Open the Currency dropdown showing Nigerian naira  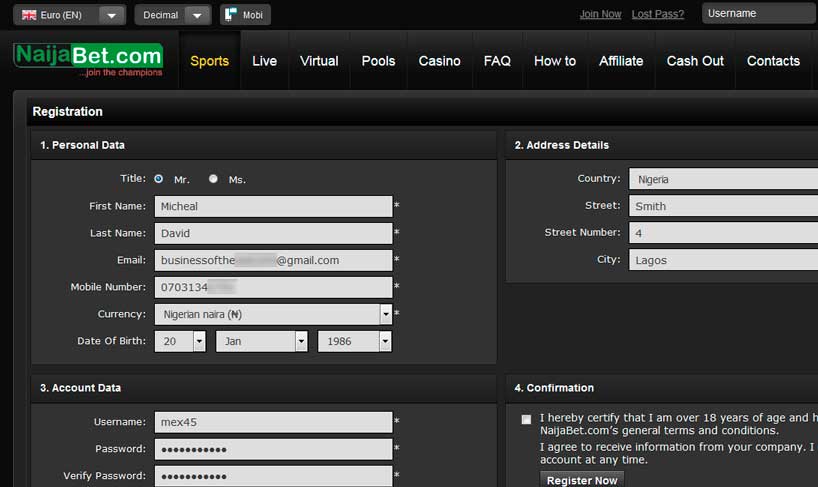273,314
